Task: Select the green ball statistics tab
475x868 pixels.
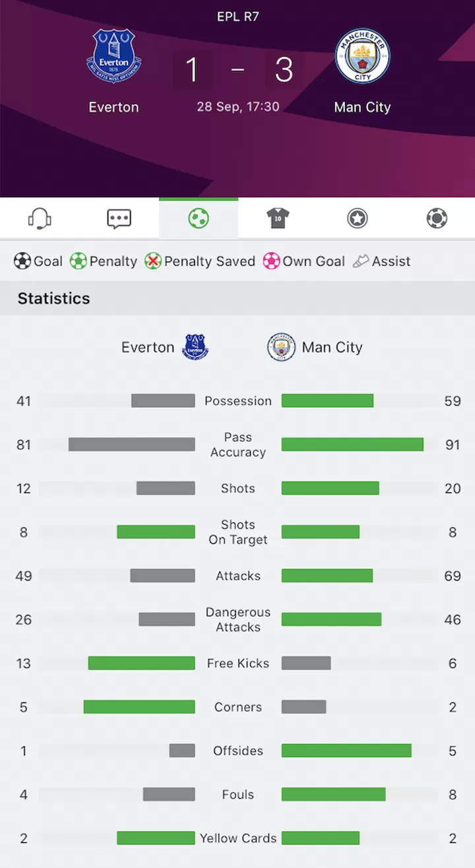Action: coord(199,218)
